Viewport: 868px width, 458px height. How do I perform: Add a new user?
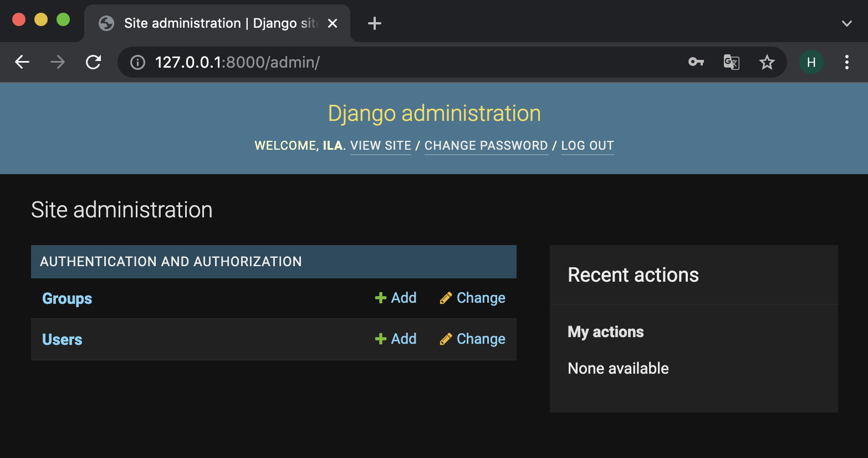[396, 339]
